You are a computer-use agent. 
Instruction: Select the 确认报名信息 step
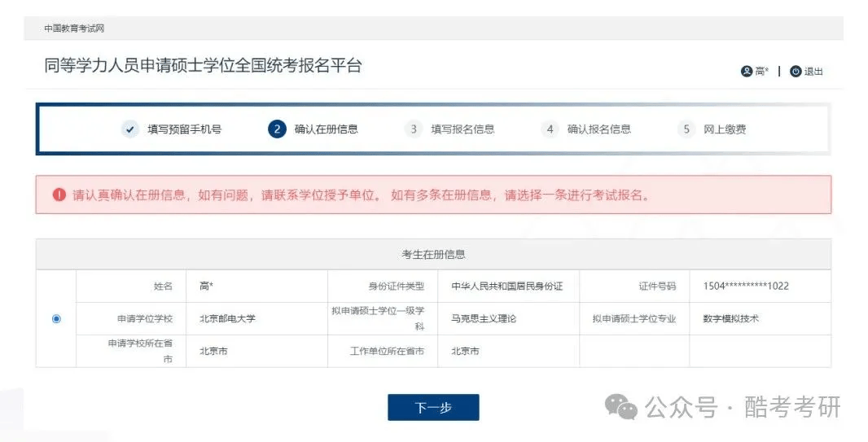599,129
